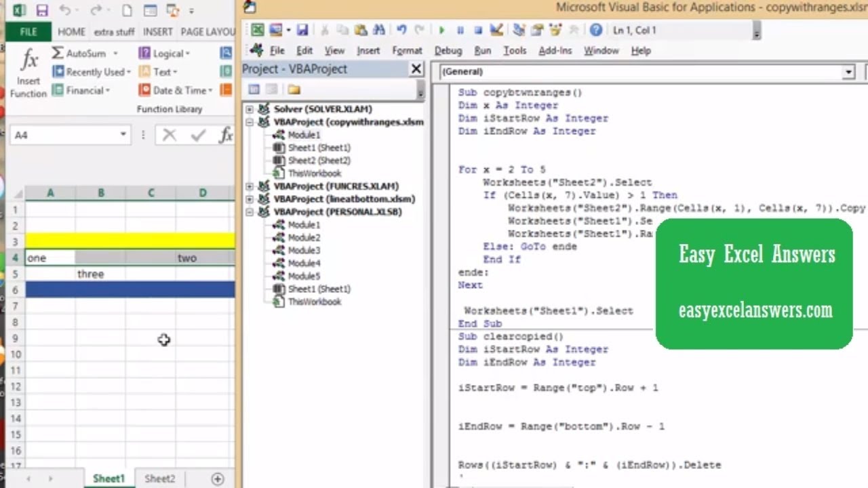The image size is (868, 488).
Task: Click the View Code icon in Project pane
Action: click(x=254, y=89)
